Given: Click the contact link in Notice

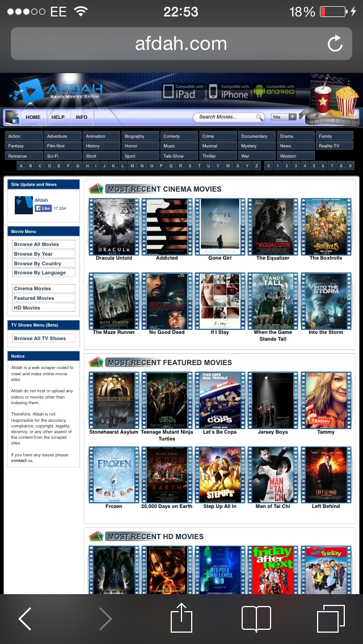Looking at the screenshot, I should coord(19,461).
